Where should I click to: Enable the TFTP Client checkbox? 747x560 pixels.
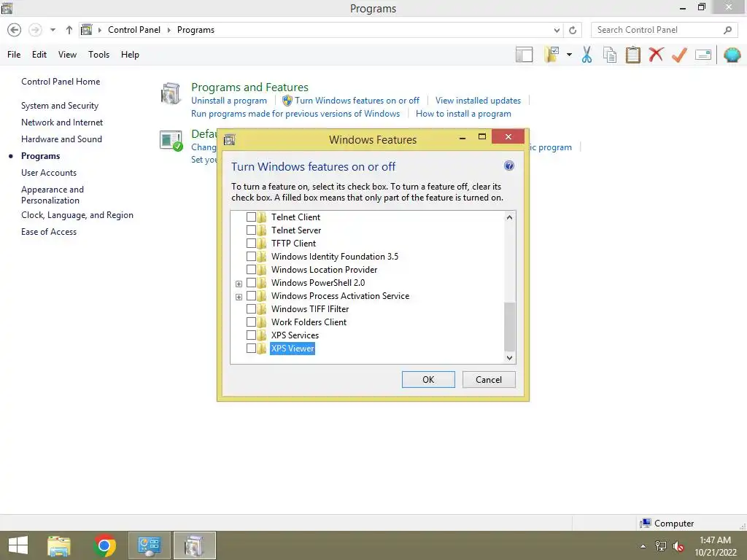[x=251, y=244]
